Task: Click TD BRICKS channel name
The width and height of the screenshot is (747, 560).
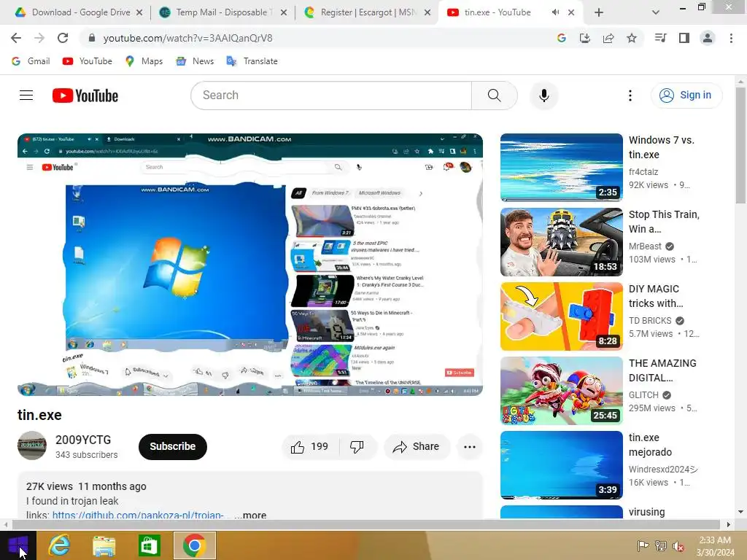Action: coord(650,321)
